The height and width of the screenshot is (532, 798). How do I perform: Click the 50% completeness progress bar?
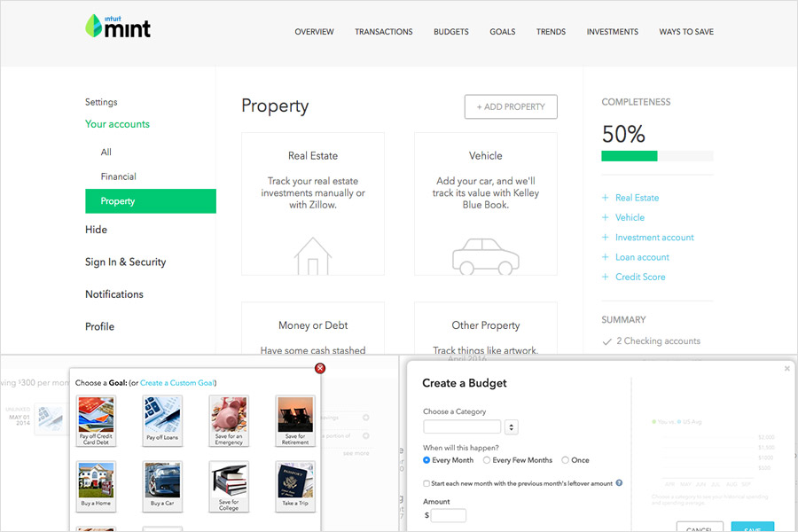(657, 155)
